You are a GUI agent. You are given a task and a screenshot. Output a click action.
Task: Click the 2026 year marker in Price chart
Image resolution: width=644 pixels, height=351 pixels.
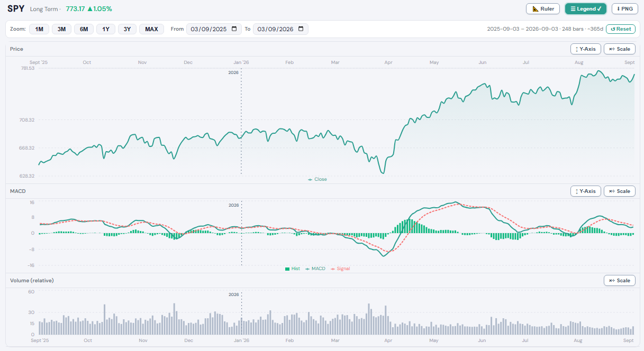coord(233,72)
